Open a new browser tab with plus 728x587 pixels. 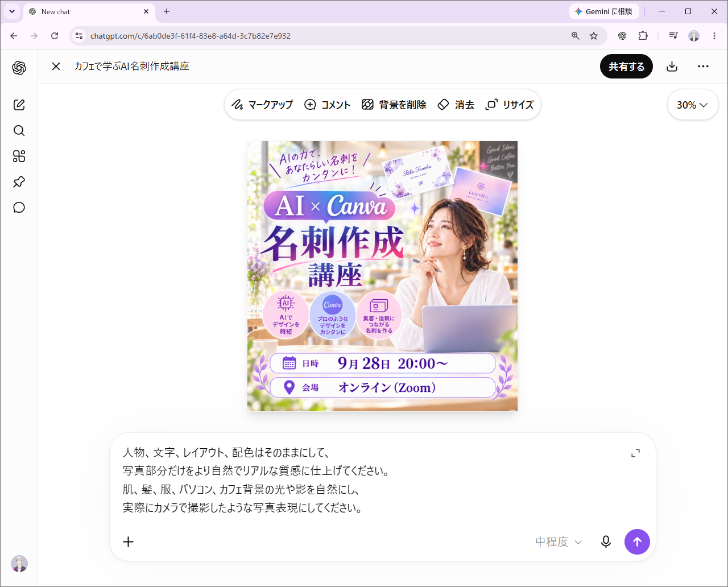pos(167,11)
